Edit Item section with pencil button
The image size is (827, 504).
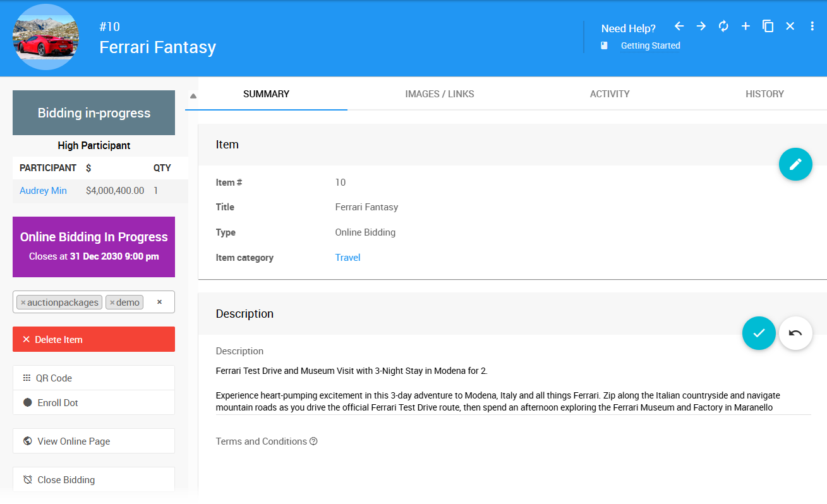coord(795,164)
